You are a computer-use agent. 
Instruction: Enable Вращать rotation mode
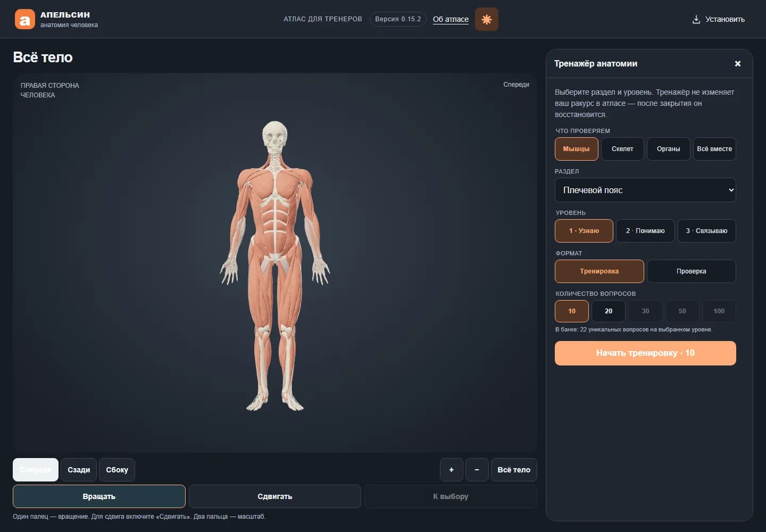99,496
